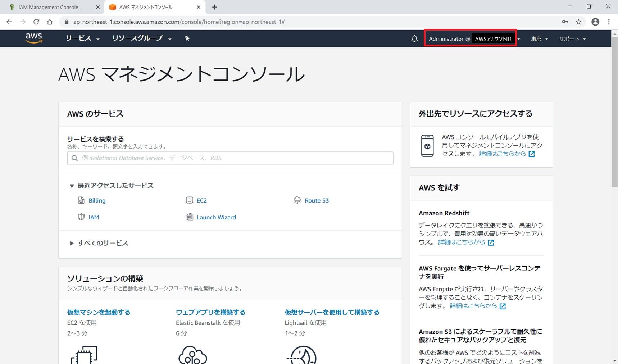The height and width of the screenshot is (364, 618).
Task: Click the pin shortcut icon in navbar
Action: 187,38
